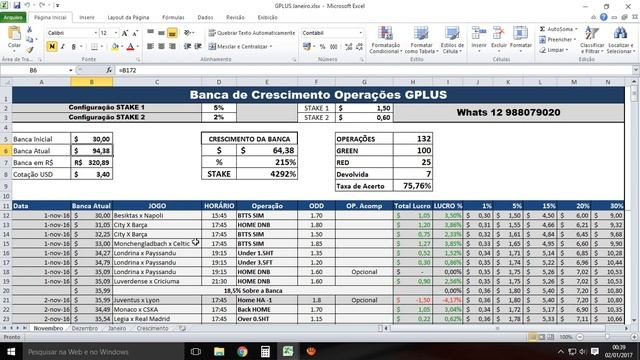Toggle bold (N) formatting
Viewport: 640px width, 360px height.
(52, 47)
